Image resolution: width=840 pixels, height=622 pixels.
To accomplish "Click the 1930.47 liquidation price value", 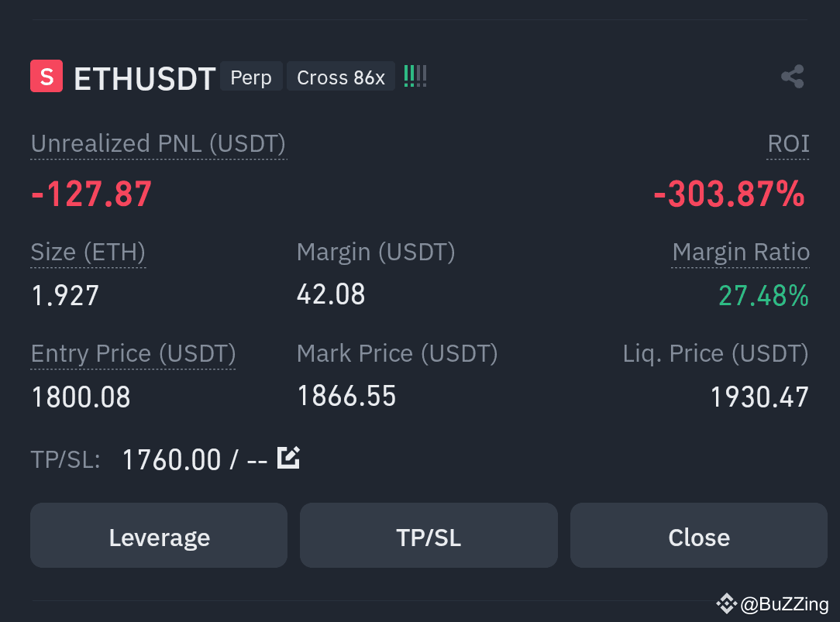I will 759,397.
